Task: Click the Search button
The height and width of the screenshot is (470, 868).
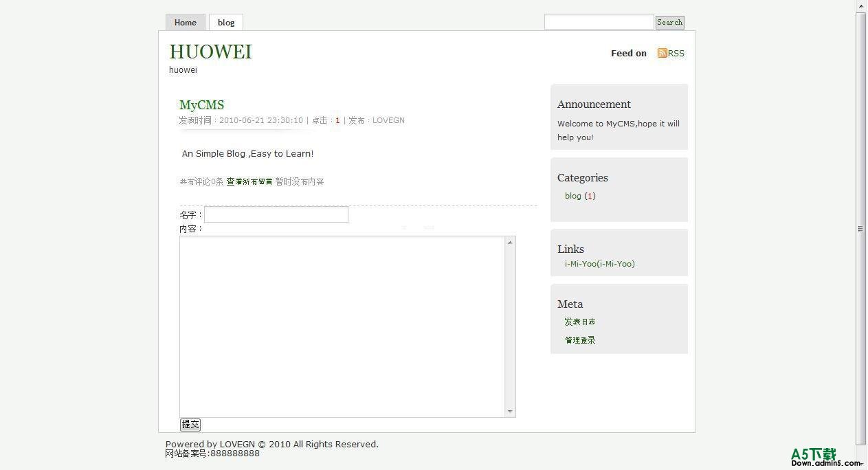Action: 669,22
